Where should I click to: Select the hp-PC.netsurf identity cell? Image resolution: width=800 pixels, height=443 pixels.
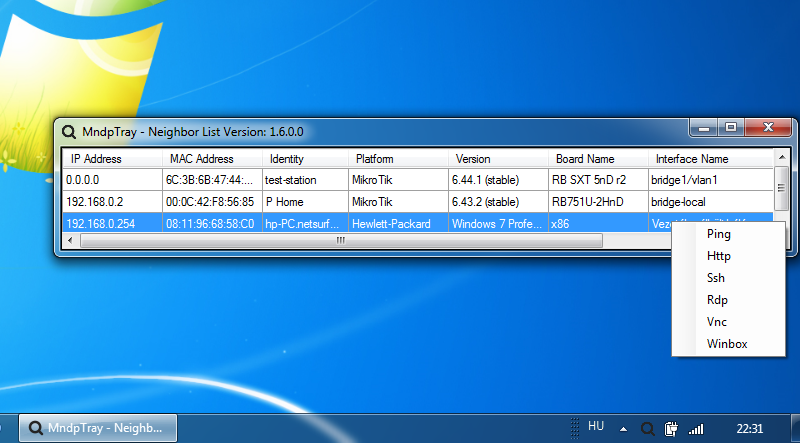[305, 224]
